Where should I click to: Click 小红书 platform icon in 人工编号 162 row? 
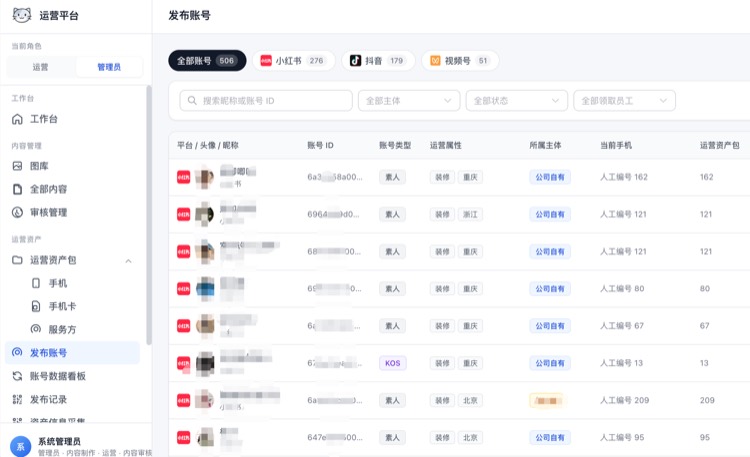184,177
